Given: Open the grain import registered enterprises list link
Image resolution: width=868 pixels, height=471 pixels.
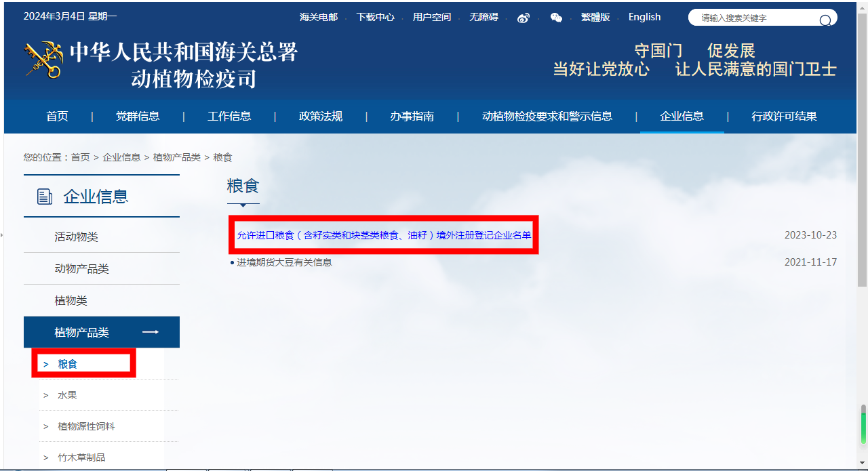Looking at the screenshot, I should pos(384,234).
